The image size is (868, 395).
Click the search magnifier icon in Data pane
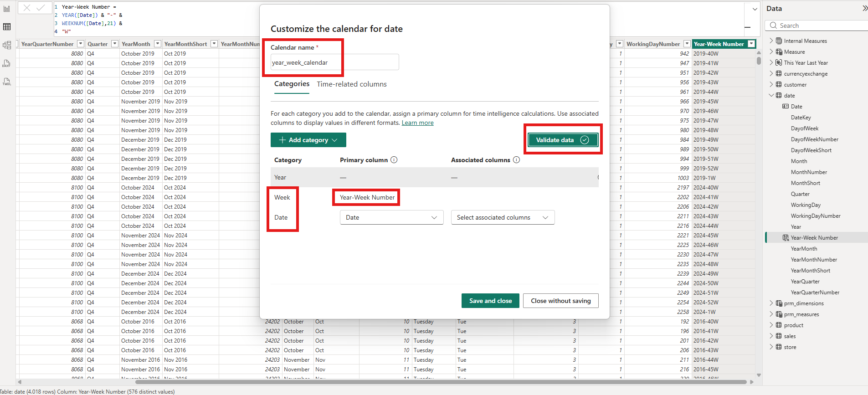coord(773,26)
